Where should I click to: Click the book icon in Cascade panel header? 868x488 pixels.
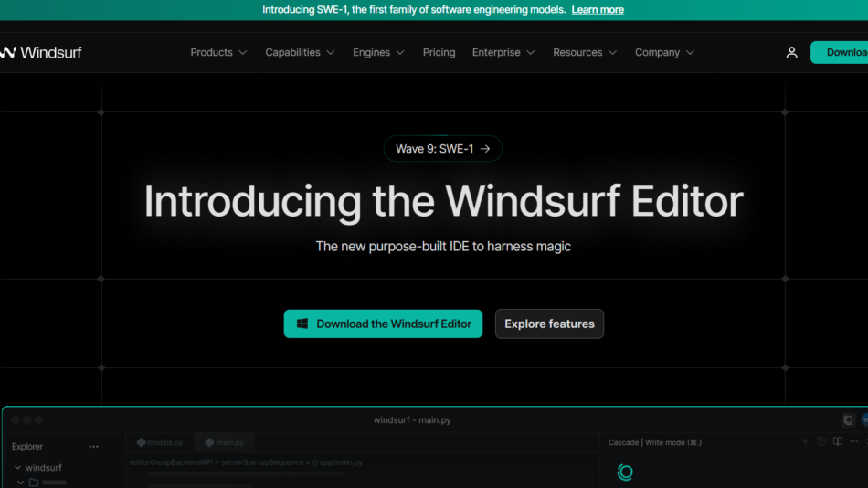(838, 442)
